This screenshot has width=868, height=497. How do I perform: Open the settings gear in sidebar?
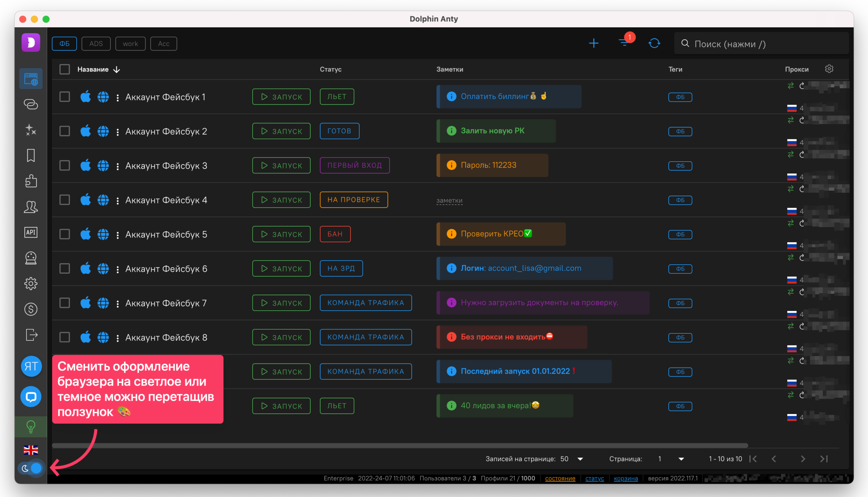coord(31,283)
